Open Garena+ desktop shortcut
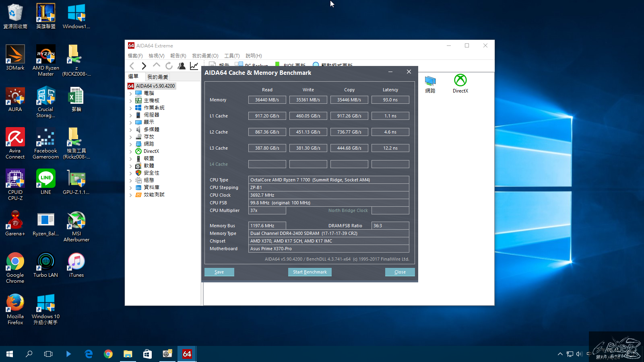644x362 pixels. pyautogui.click(x=15, y=224)
